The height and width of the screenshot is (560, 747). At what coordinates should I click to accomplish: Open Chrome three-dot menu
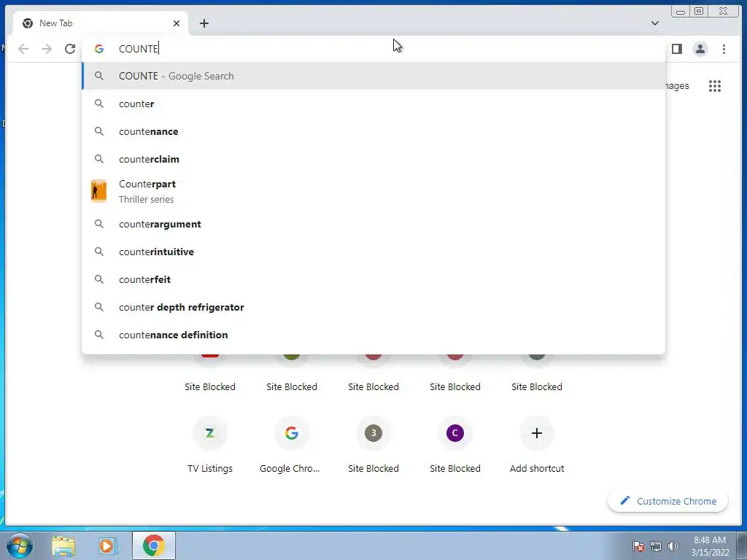point(724,49)
